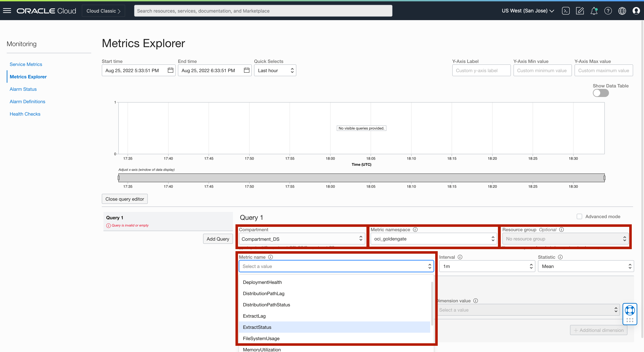Click the support lifebuoy help icon
Screen dimensions: 644x352
pyautogui.click(x=630, y=310)
